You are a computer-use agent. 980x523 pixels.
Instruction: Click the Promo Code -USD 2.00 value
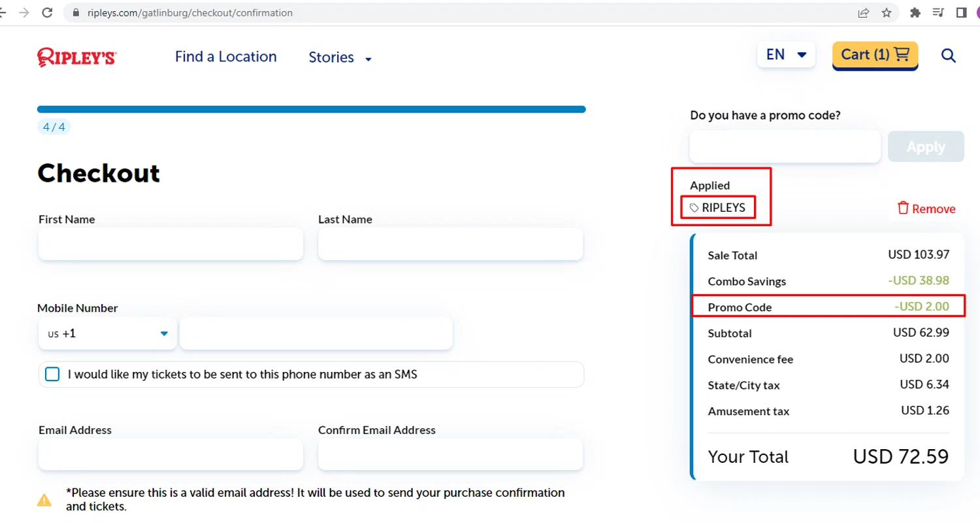(921, 306)
